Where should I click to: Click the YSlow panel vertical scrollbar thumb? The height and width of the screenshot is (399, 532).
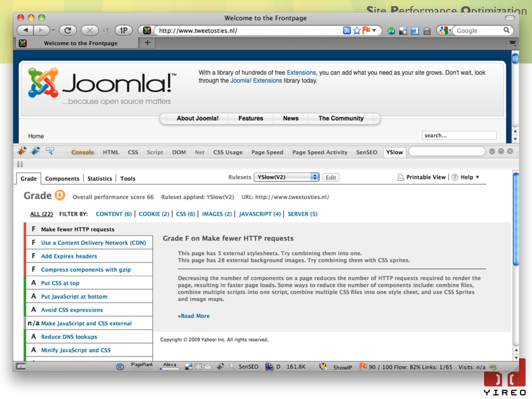(516, 219)
